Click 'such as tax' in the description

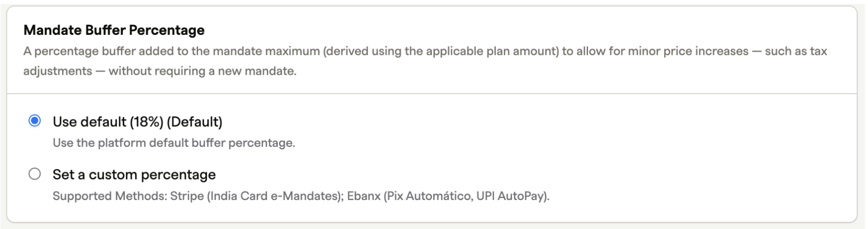[x=796, y=52]
